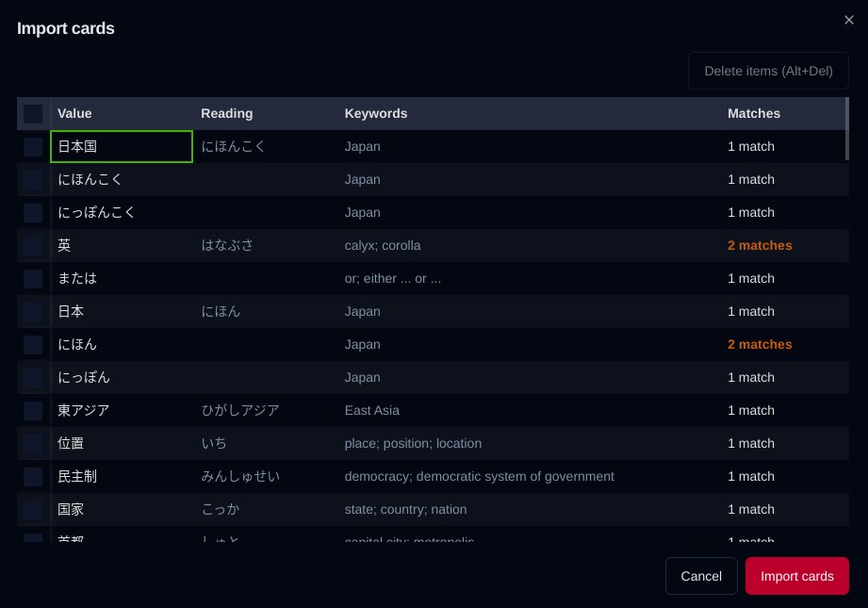Click the にっぽん value cell
Screen dimensions: 868x608
pos(122,377)
